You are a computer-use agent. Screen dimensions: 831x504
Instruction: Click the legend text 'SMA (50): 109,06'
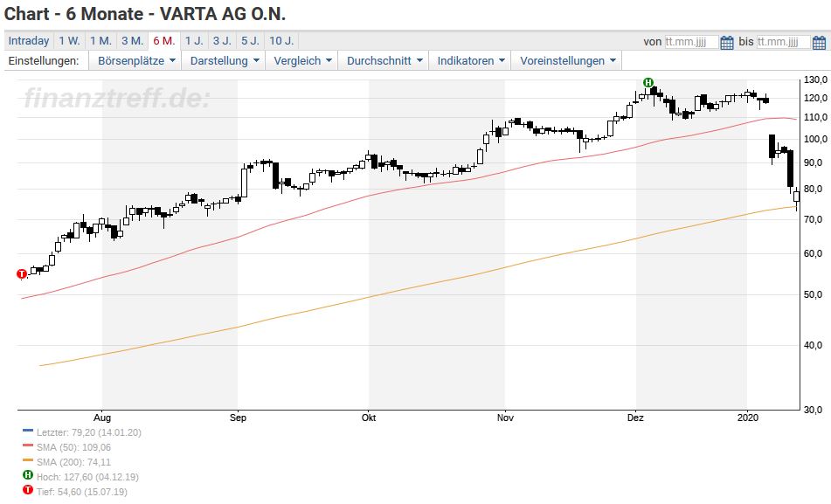click(73, 447)
